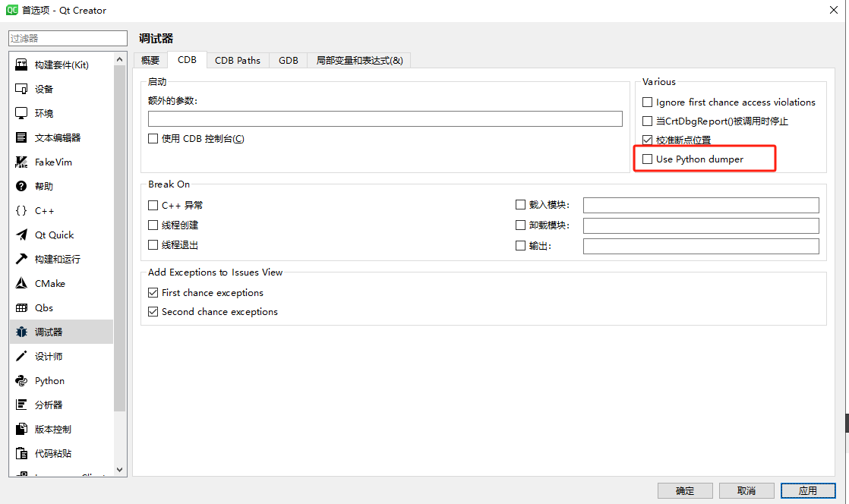This screenshot has width=849, height=504.
Task: Close the preferences dialog
Action: (x=834, y=10)
